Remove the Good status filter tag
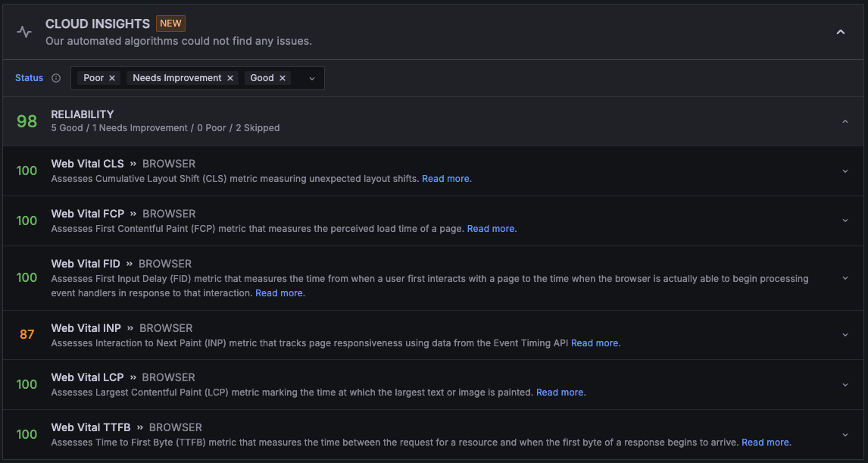868x463 pixels. coord(283,78)
